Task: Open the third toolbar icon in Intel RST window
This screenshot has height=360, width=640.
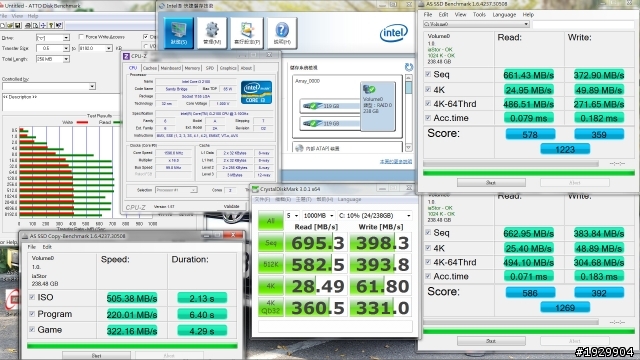Action: pyautogui.click(x=247, y=33)
